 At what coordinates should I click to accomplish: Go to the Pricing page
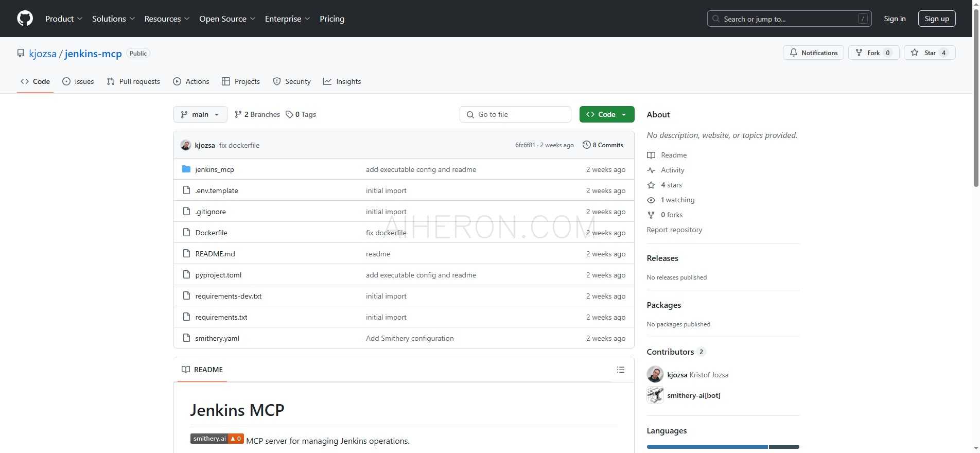pos(332,19)
